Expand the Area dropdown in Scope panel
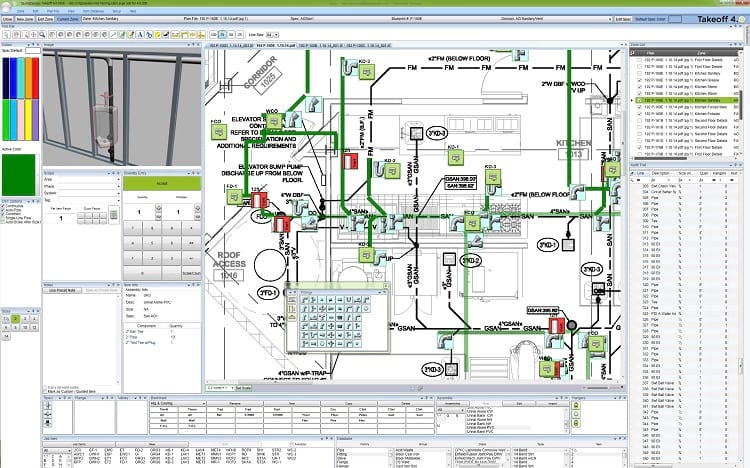The height and width of the screenshot is (468, 750). (88, 179)
